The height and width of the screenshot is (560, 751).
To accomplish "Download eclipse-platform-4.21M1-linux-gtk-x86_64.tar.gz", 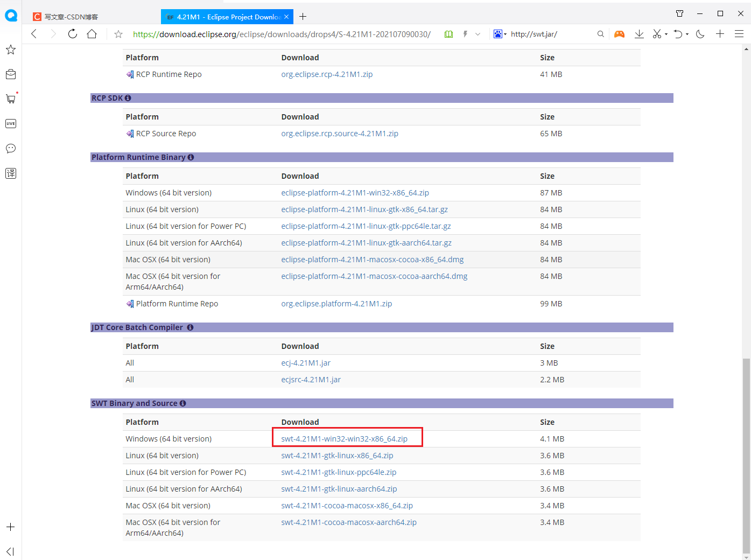I will tap(364, 209).
